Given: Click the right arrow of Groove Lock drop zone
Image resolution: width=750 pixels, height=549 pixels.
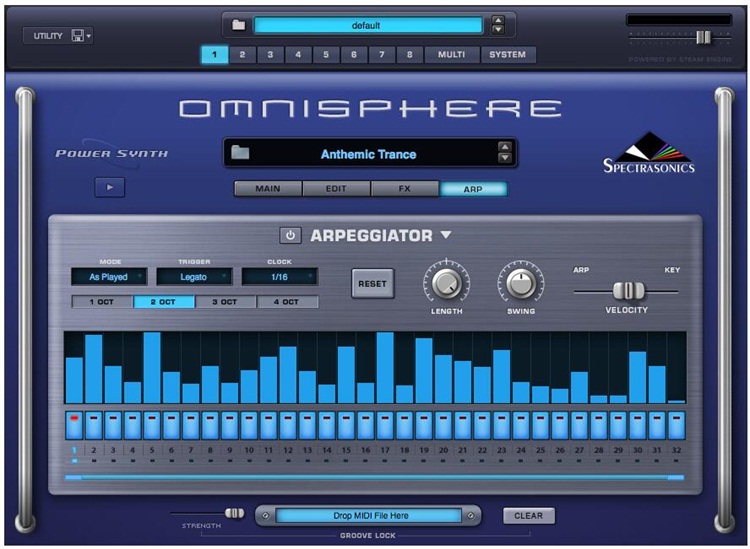Looking at the screenshot, I should tap(471, 516).
